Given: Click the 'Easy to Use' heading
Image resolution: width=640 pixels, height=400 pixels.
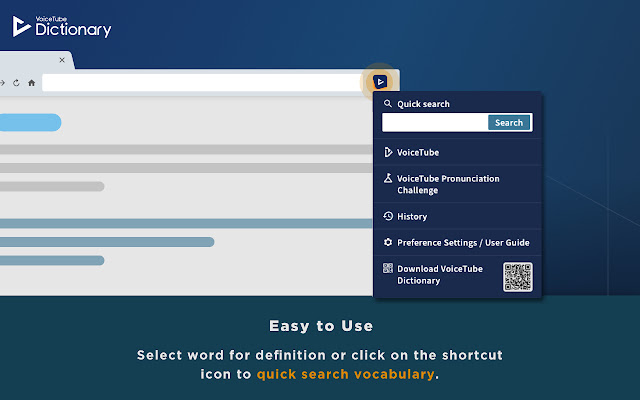Looking at the screenshot, I should (321, 326).
